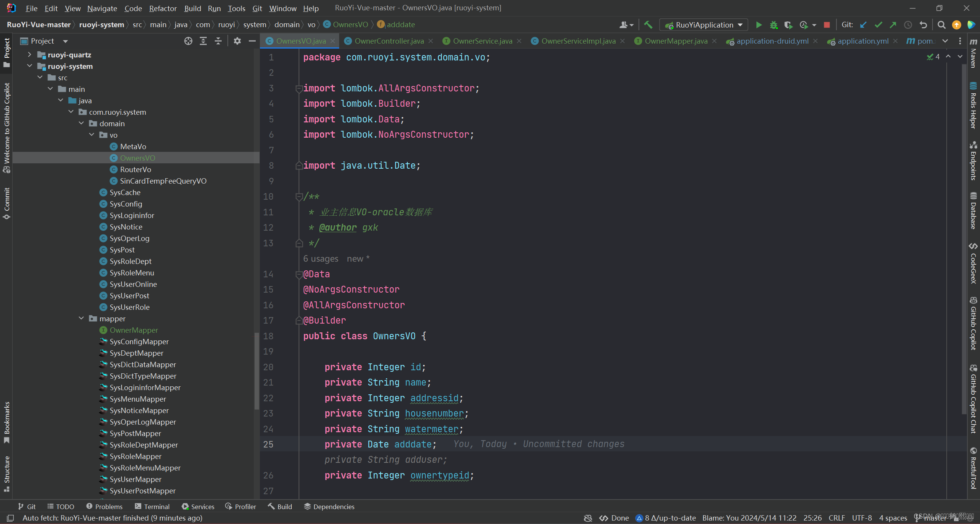The width and height of the screenshot is (980, 524).
Task: Open the Refactor menu
Action: pos(163,8)
